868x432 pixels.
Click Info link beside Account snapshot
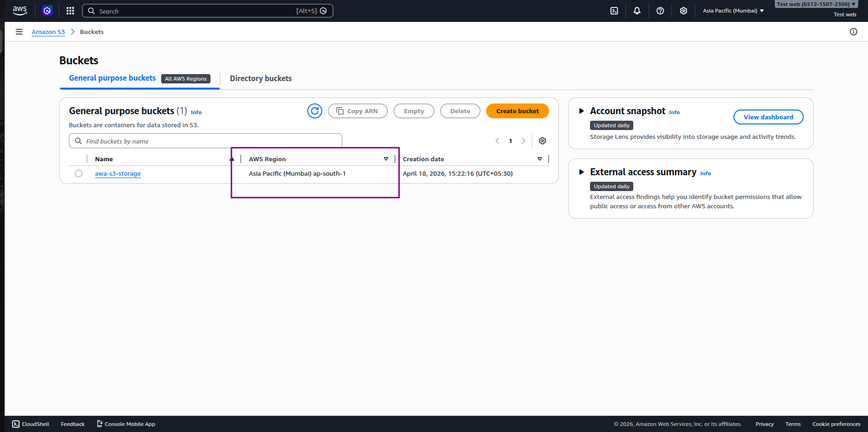(674, 112)
